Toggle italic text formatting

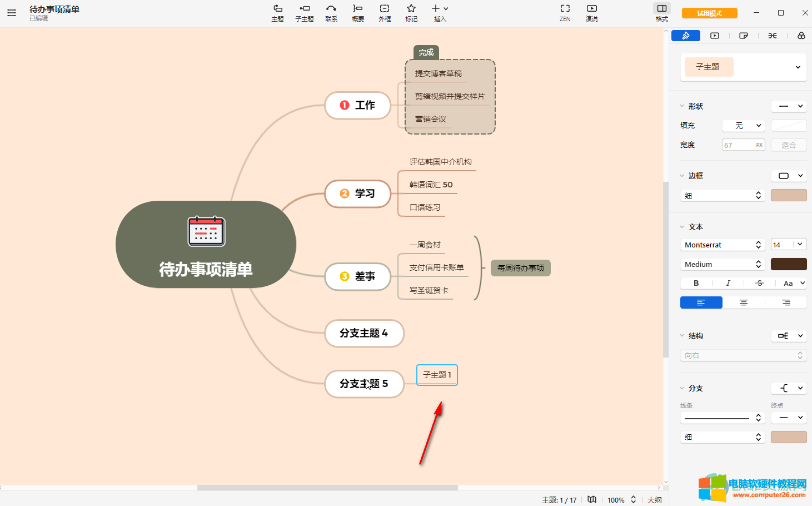click(x=728, y=283)
